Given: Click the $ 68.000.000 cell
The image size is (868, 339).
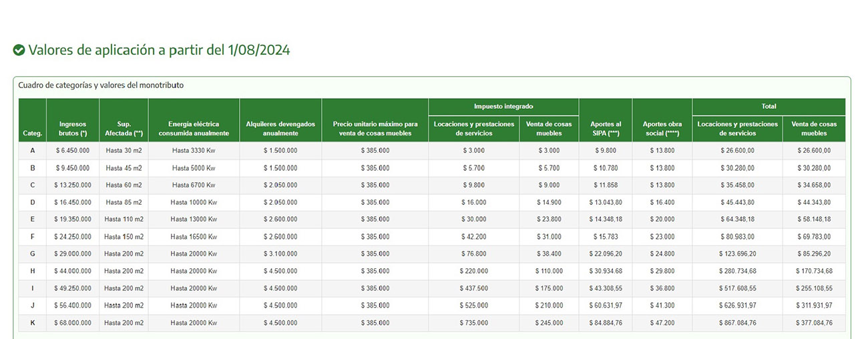Looking at the screenshot, I should (x=73, y=323).
